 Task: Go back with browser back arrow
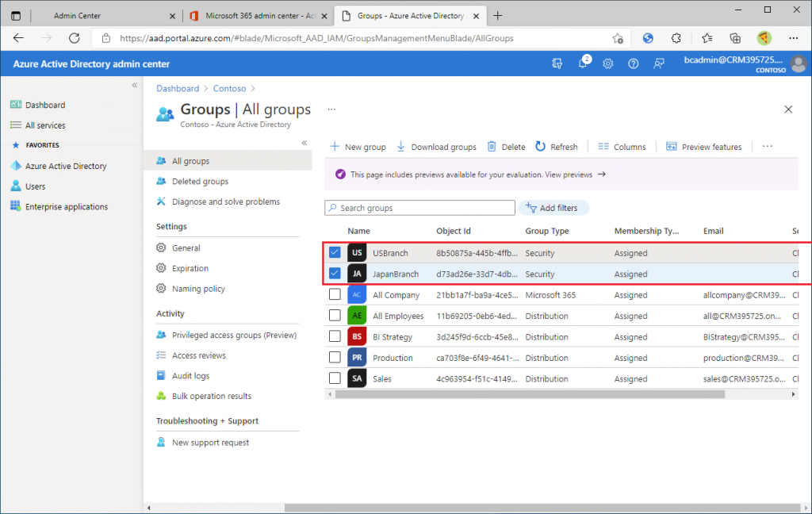click(x=19, y=38)
